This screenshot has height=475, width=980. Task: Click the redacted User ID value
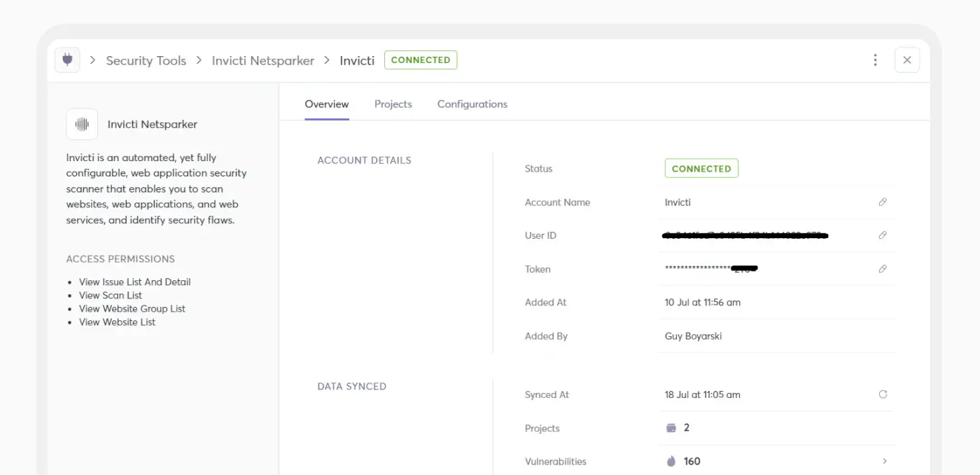tap(745, 235)
